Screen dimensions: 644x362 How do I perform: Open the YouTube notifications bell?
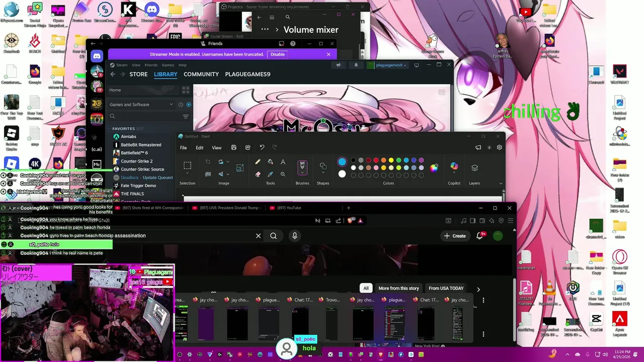coord(480,236)
